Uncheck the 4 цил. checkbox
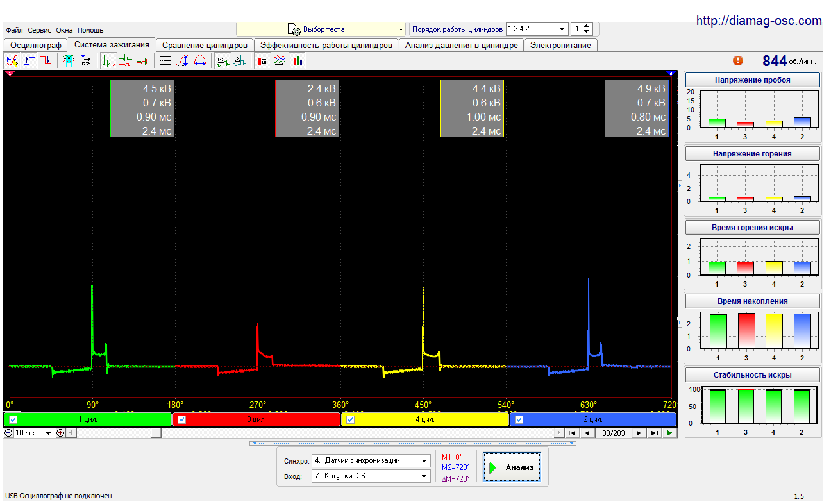Viewport: 831px width, 504px height. (x=351, y=420)
